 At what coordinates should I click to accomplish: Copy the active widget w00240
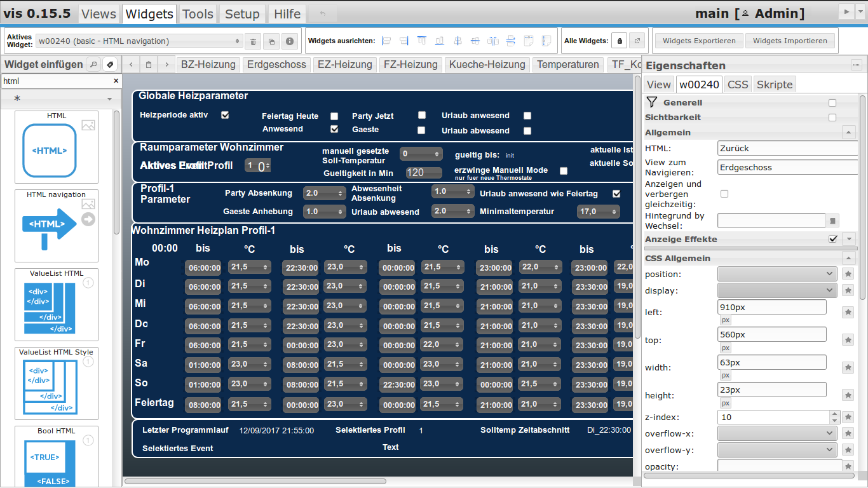click(271, 41)
